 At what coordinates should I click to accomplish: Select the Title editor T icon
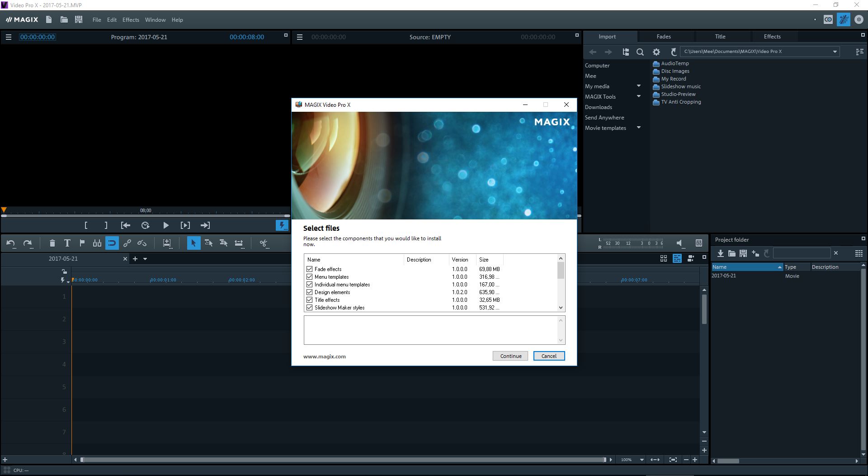pos(67,243)
